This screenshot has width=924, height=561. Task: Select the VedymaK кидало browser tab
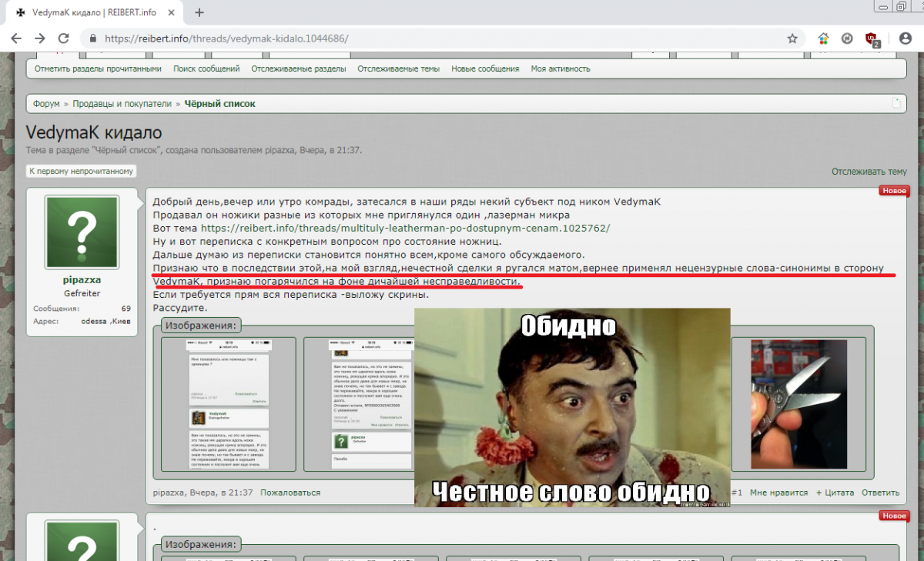tap(95, 13)
